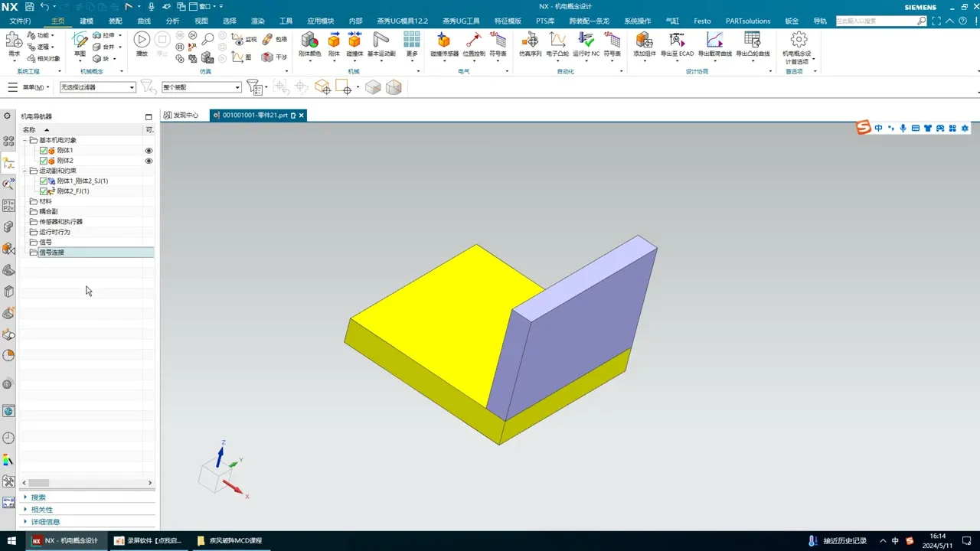Screen dimensions: 980x551
Task: Open the 文件(F) menu
Action: (20, 21)
